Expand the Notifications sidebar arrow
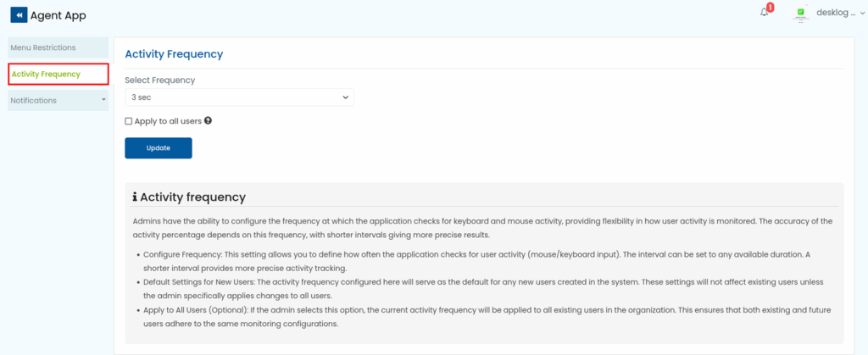This screenshot has height=355, width=868. 103,100
